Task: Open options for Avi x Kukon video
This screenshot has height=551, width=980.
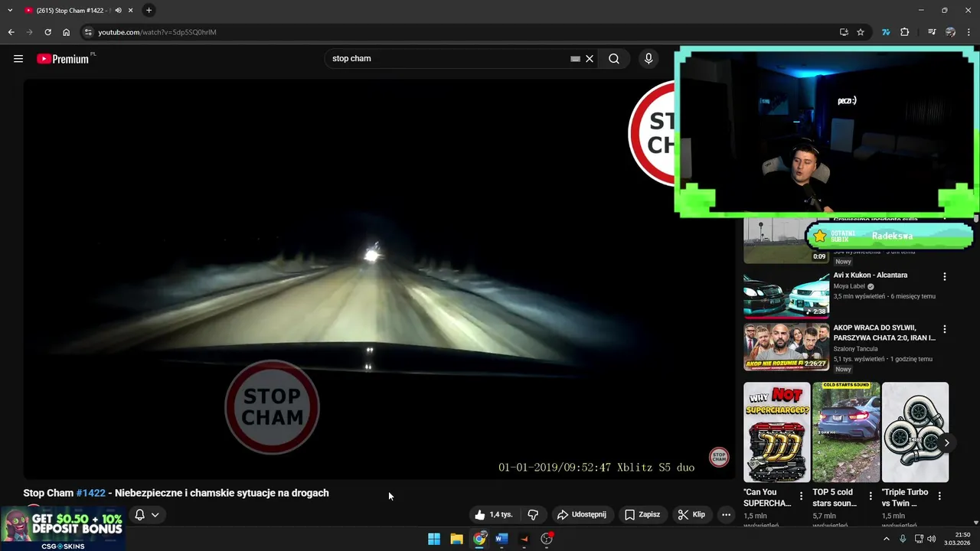Action: [945, 276]
